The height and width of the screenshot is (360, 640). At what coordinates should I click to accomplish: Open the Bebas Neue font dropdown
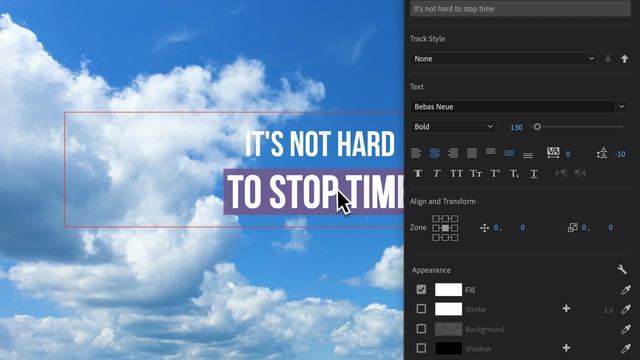tap(518, 107)
